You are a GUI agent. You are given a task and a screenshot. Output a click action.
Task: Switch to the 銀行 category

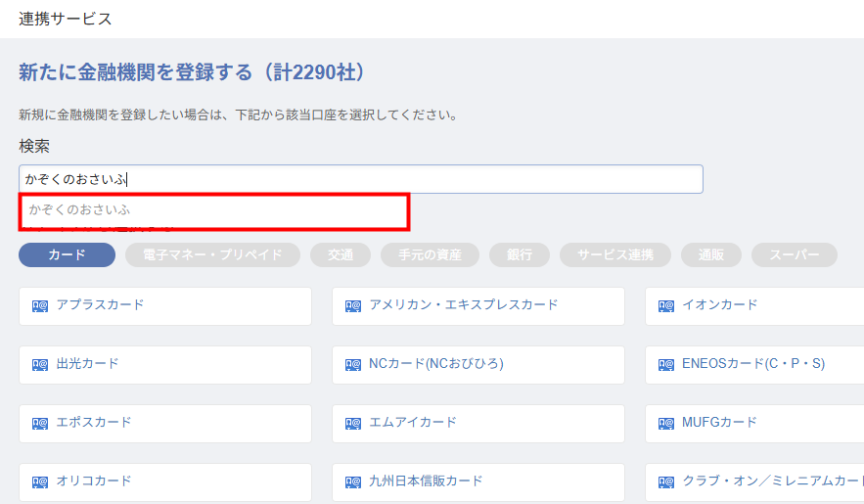pyautogui.click(x=519, y=255)
